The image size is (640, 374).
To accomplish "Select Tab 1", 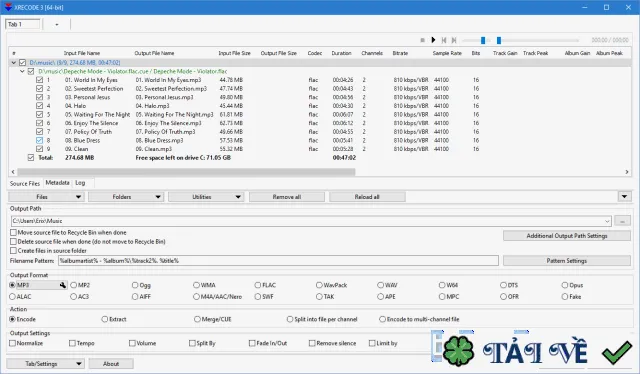I will click(x=23, y=24).
